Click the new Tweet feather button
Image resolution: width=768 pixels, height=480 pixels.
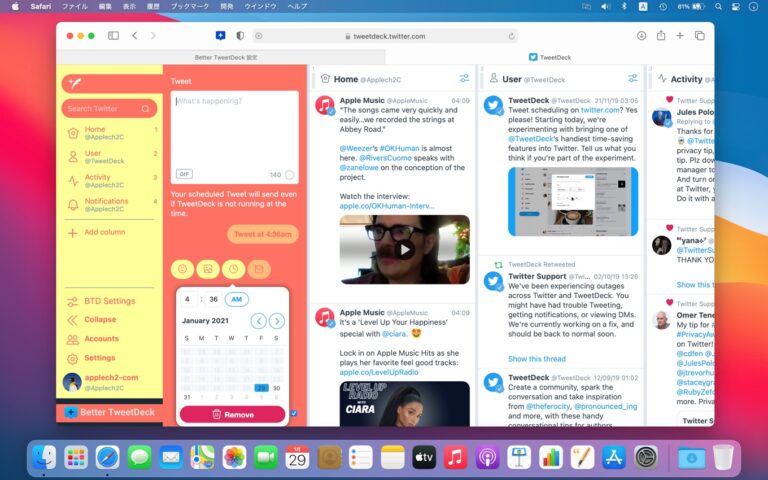[x=112, y=83]
